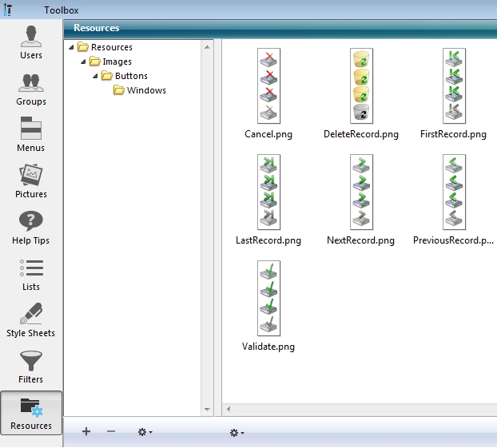
Task: Go to Pictures in the sidebar
Action: pos(31,181)
